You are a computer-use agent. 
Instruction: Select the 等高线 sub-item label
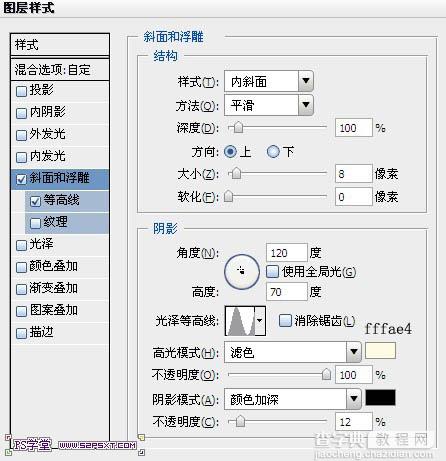pyautogui.click(x=61, y=200)
